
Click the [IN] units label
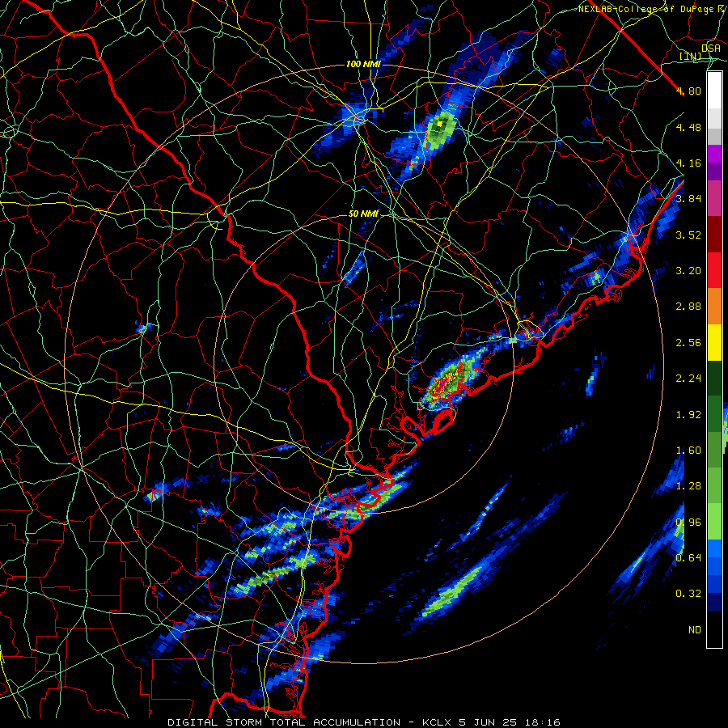tap(691, 56)
